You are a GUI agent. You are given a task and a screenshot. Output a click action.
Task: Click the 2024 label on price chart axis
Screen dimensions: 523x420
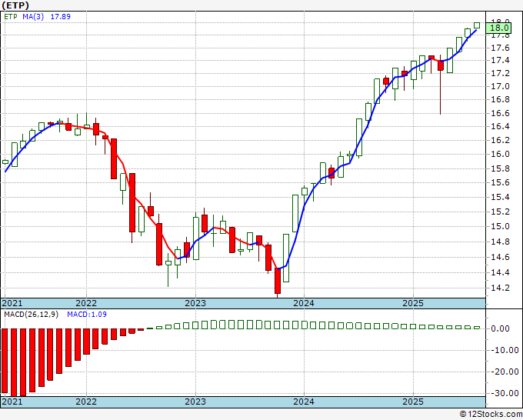304,303
